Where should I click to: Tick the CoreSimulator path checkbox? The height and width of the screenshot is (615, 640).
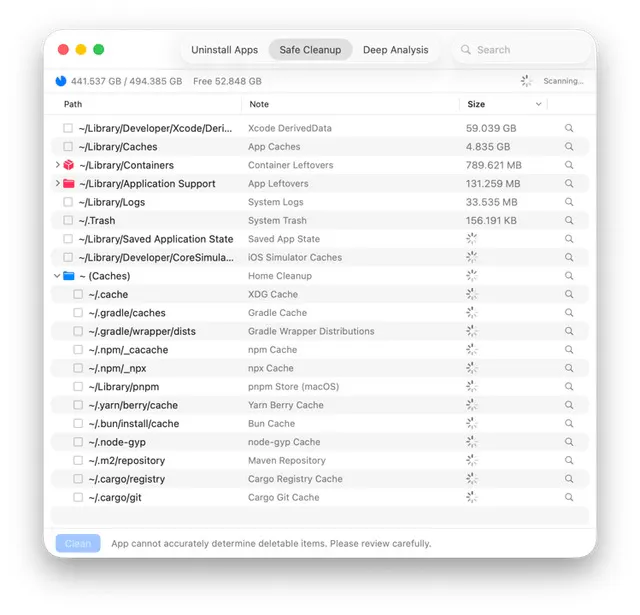pyautogui.click(x=68, y=258)
